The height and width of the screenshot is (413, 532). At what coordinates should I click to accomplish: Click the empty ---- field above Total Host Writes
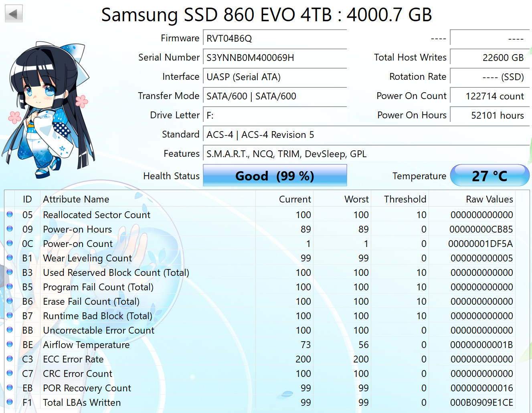click(490, 38)
